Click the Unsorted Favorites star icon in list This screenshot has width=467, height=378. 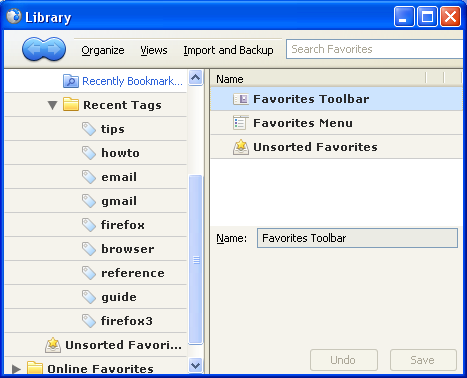point(241,147)
